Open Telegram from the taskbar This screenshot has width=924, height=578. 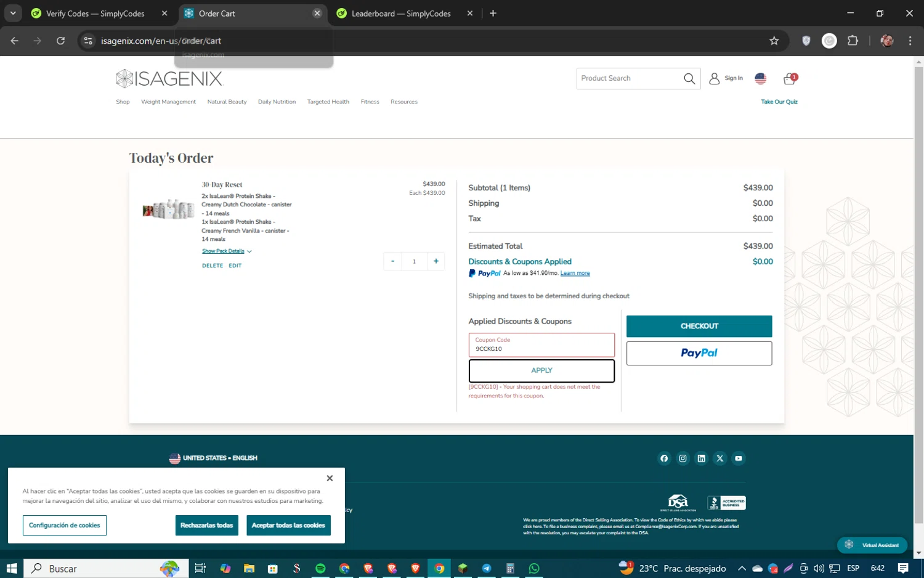tap(487, 569)
